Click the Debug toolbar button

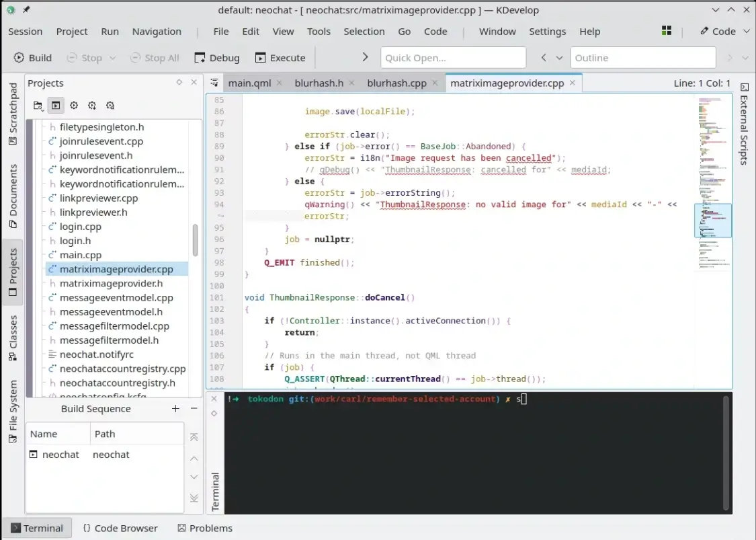click(217, 57)
